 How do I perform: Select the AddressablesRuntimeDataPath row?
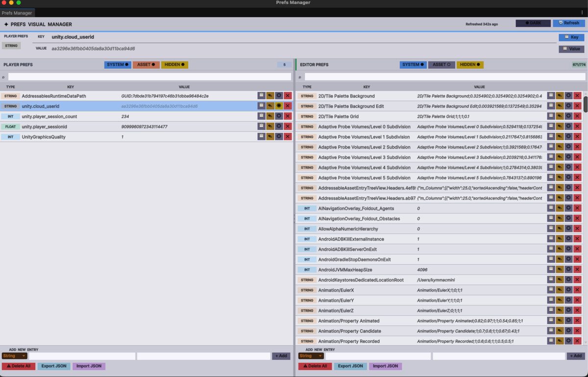click(146, 96)
